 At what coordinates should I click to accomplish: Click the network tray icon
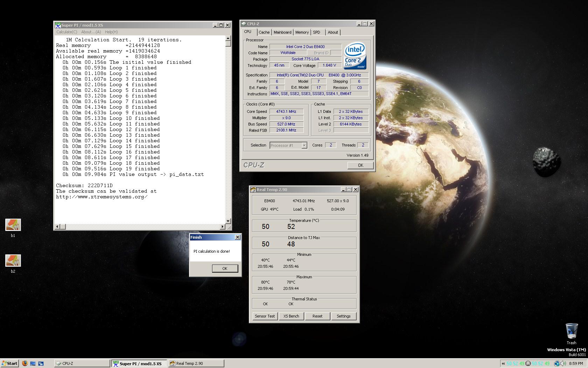(x=556, y=363)
